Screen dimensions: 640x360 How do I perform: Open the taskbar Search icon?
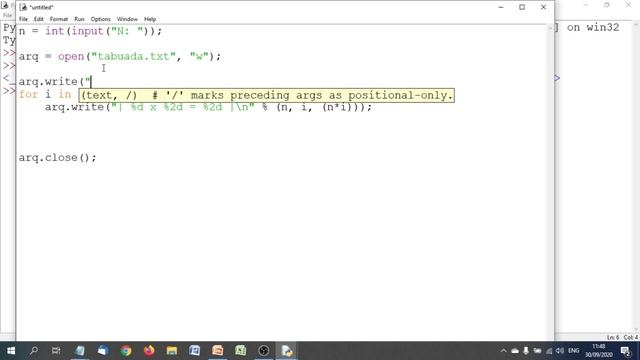34,351
